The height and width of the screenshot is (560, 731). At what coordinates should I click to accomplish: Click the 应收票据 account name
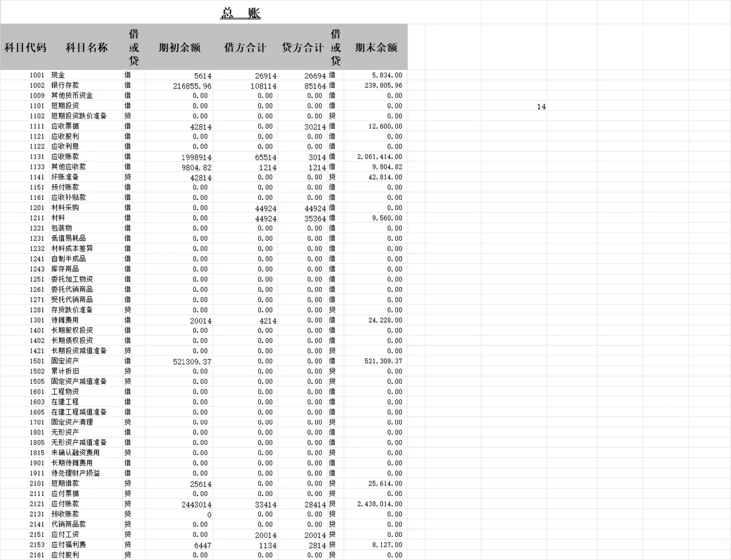coord(65,126)
